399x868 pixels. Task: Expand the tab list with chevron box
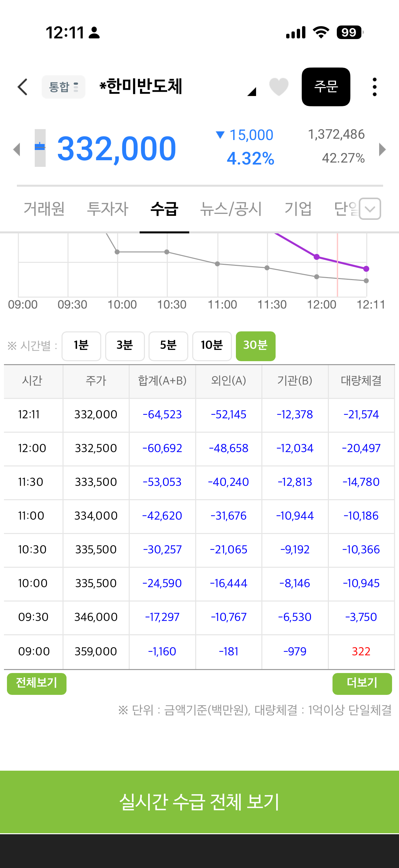coord(370,209)
